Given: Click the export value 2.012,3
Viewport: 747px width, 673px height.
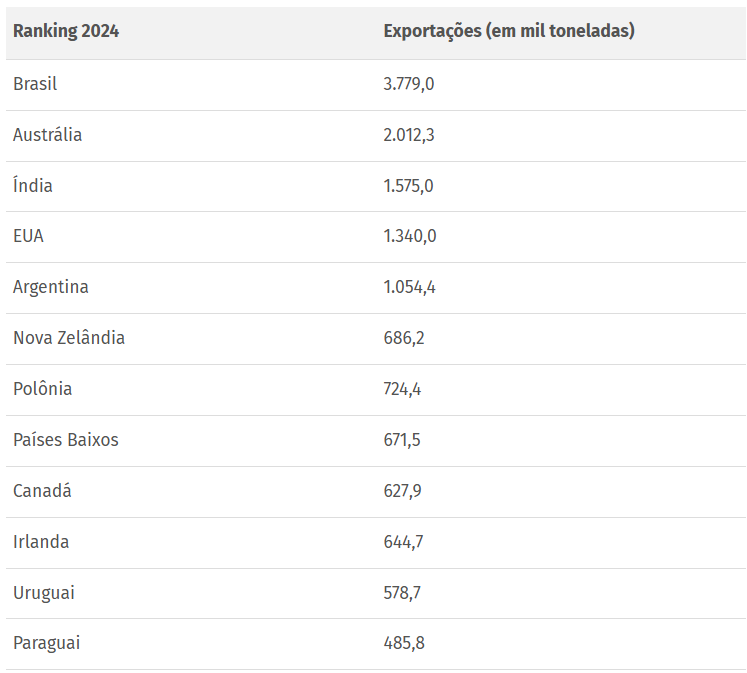Looking at the screenshot, I should [x=409, y=135].
